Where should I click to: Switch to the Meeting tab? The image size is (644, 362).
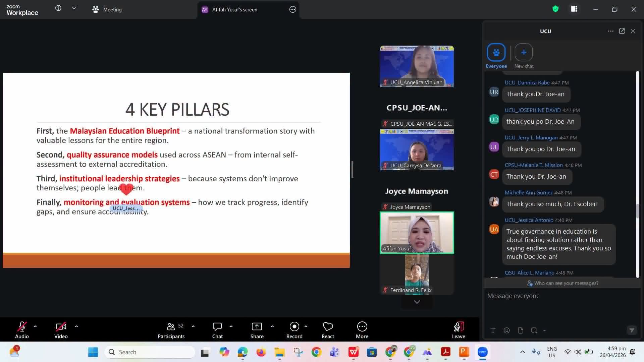click(x=107, y=10)
